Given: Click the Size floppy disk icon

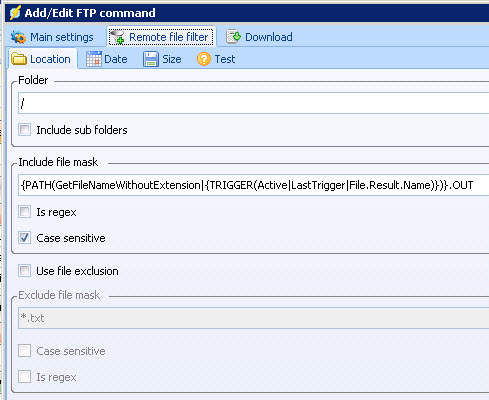Looking at the screenshot, I should (x=151, y=59).
